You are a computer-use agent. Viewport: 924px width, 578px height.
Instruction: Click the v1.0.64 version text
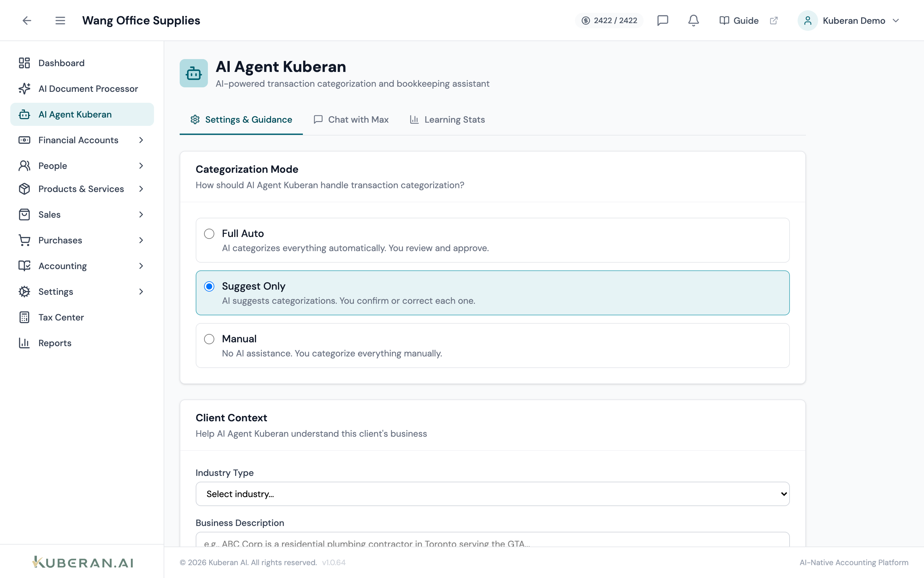[334, 562]
